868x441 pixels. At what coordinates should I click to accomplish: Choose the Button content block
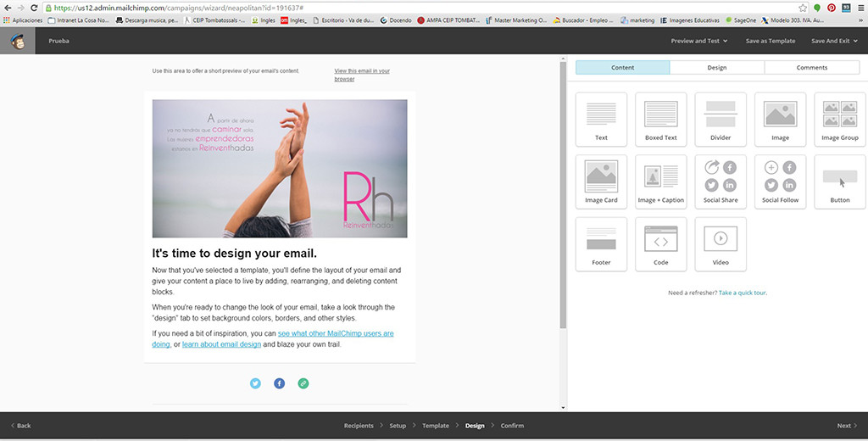tap(840, 181)
